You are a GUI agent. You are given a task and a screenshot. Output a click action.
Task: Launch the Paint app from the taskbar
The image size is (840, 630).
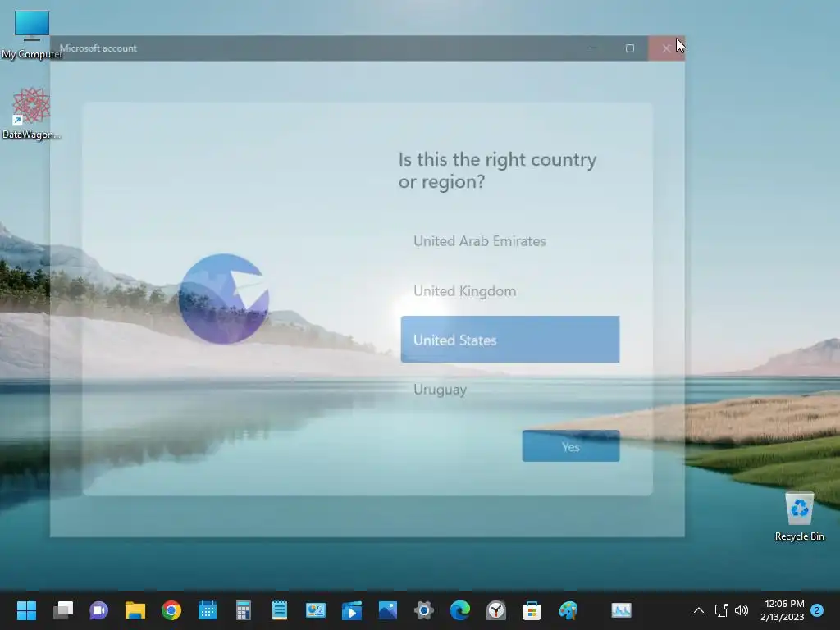[568, 610]
